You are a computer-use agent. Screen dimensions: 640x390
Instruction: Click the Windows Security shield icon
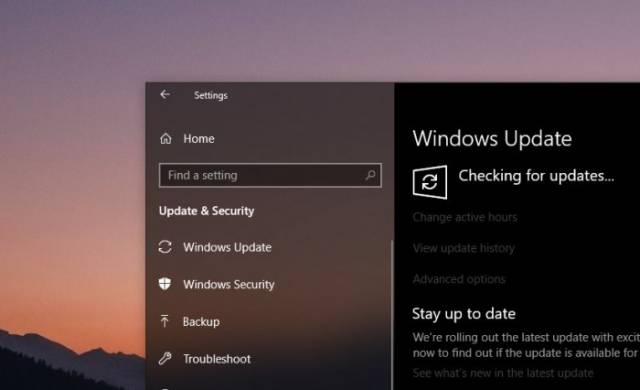pyautogui.click(x=165, y=284)
